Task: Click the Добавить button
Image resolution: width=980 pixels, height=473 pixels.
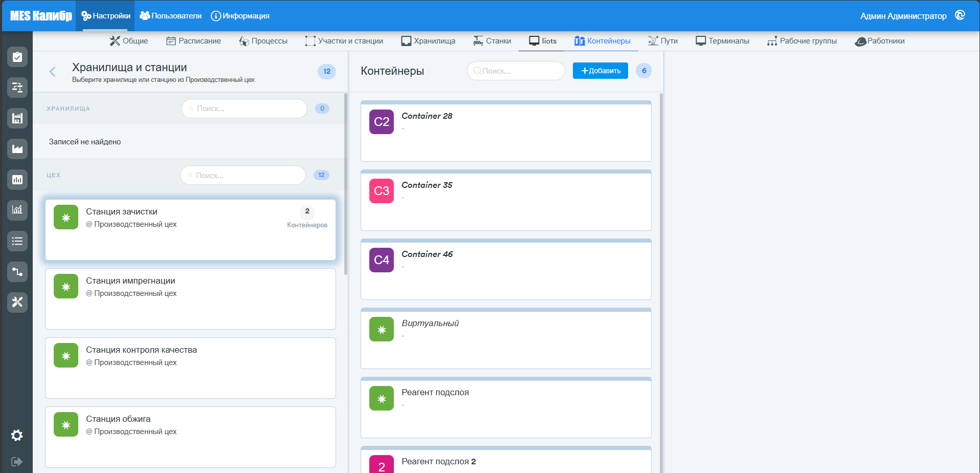Action: [x=600, y=71]
